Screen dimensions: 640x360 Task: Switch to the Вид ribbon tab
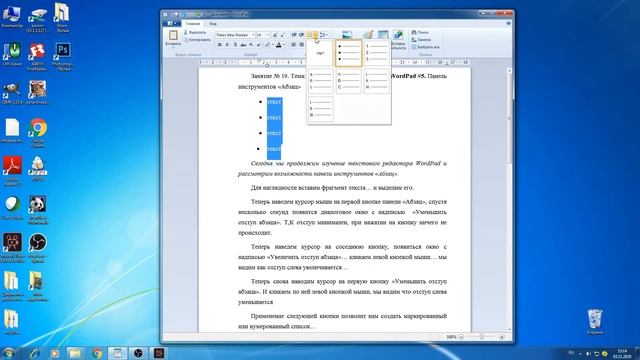pos(213,24)
